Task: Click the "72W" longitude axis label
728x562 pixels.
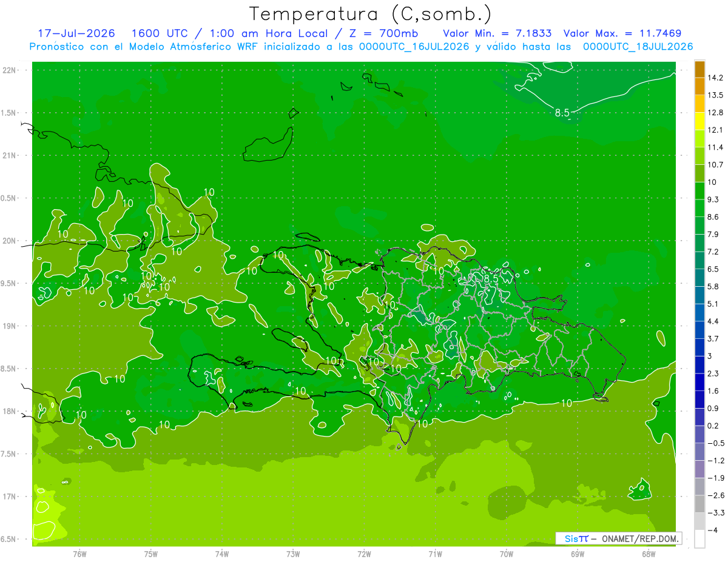Action: point(364,554)
